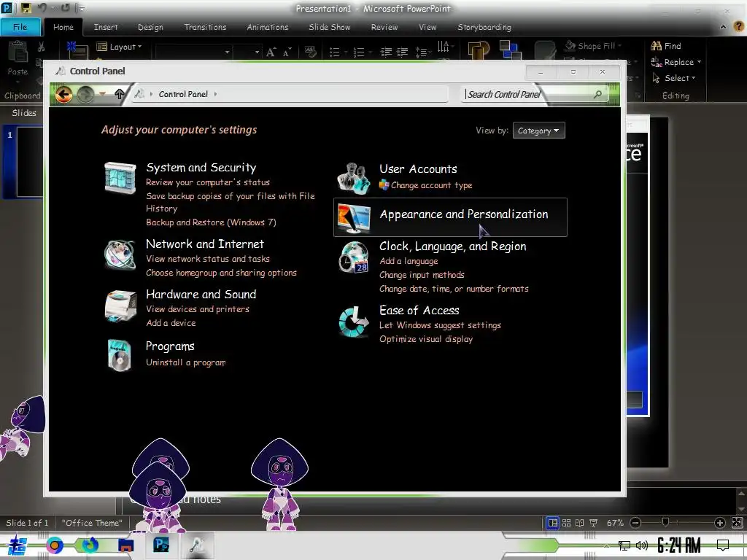Click View devices and printers link
Screen dimensions: 747x560
point(198,309)
